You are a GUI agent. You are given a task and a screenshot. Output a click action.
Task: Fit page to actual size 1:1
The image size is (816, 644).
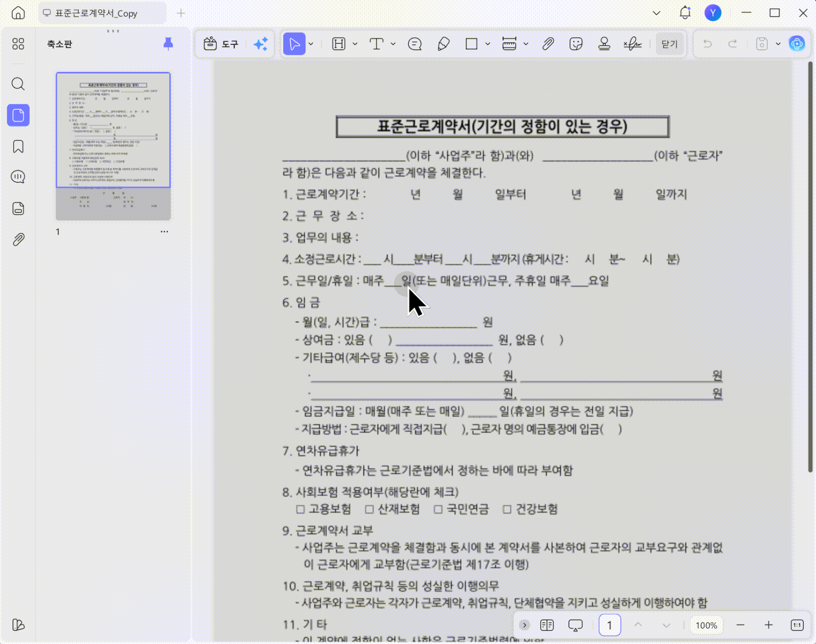797,625
